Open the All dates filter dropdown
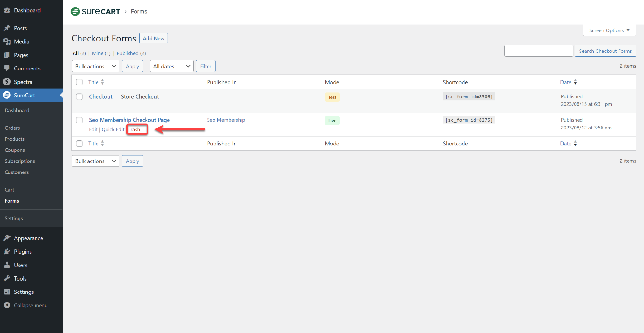The image size is (644, 333). (171, 66)
